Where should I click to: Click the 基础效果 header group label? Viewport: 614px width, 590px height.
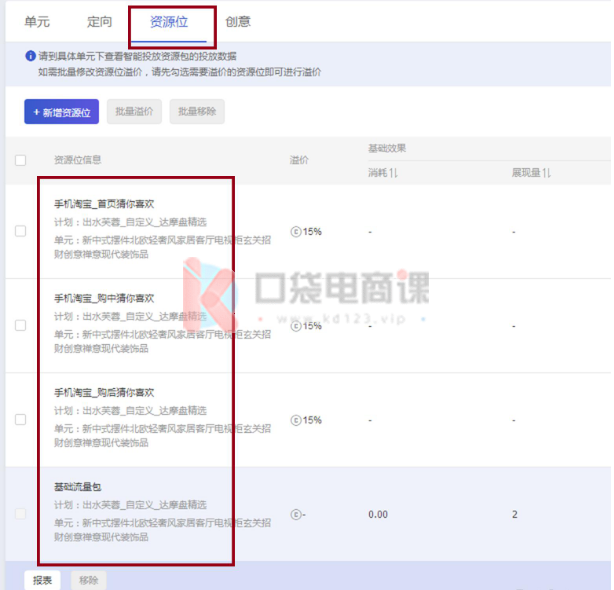pyautogui.click(x=387, y=148)
